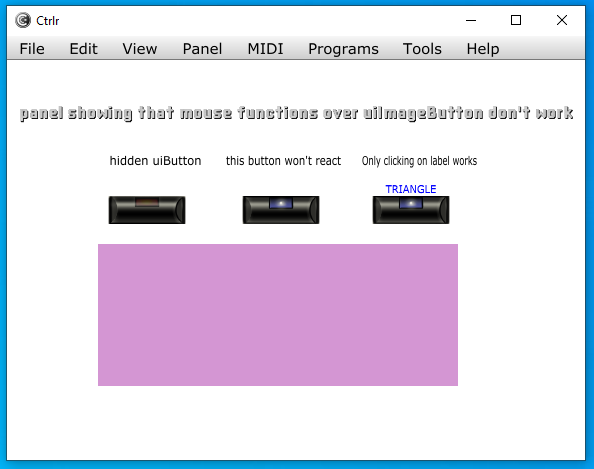Open the View menu
Image resolution: width=594 pixels, height=469 pixels.
pyautogui.click(x=140, y=49)
